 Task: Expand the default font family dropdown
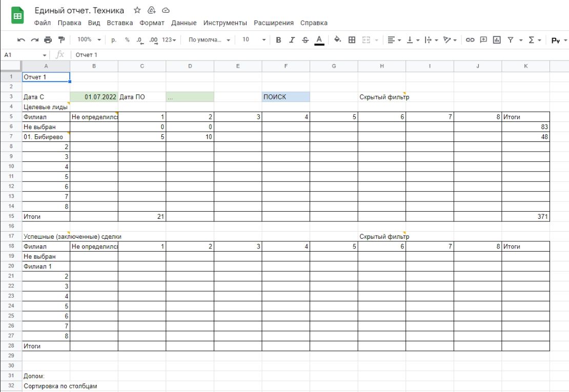[x=209, y=40]
